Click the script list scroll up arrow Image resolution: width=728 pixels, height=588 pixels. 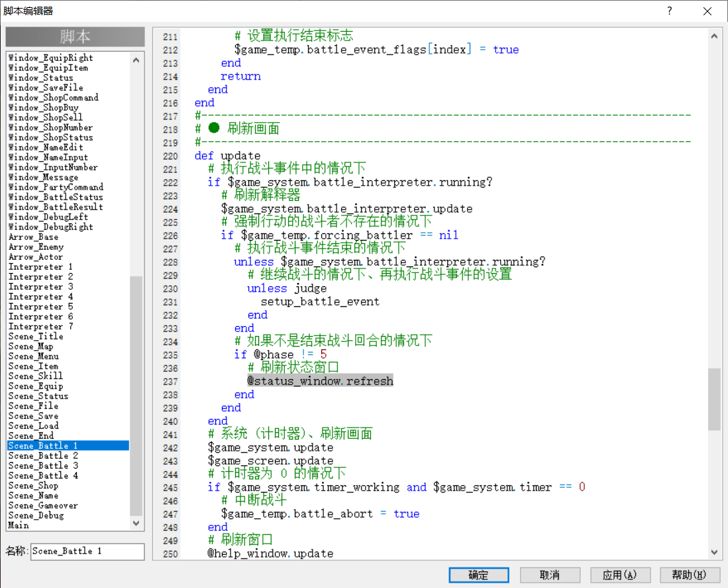point(136,60)
